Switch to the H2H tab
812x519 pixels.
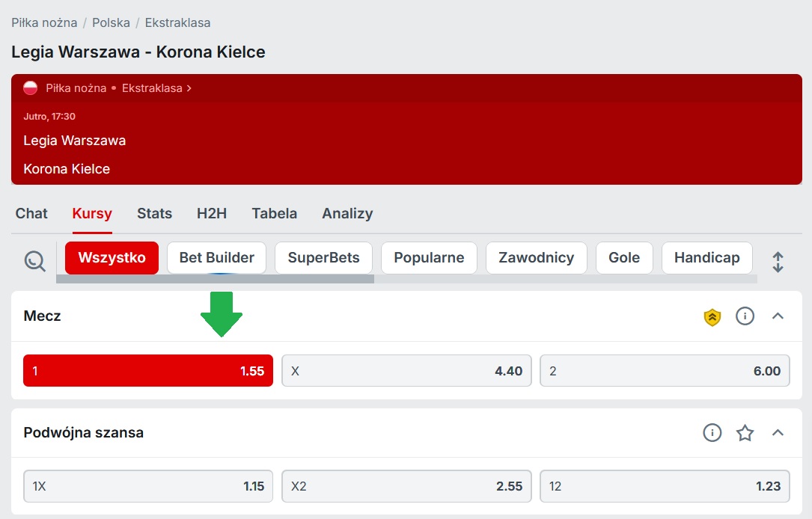tap(212, 214)
